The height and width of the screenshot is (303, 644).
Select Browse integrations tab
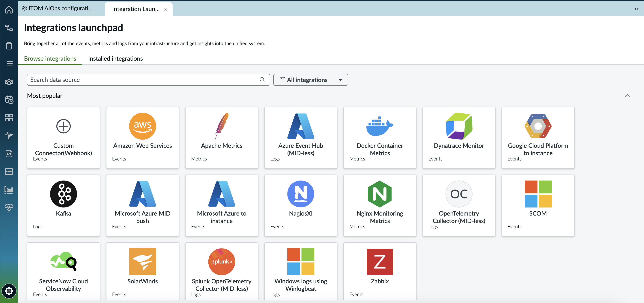tap(50, 58)
